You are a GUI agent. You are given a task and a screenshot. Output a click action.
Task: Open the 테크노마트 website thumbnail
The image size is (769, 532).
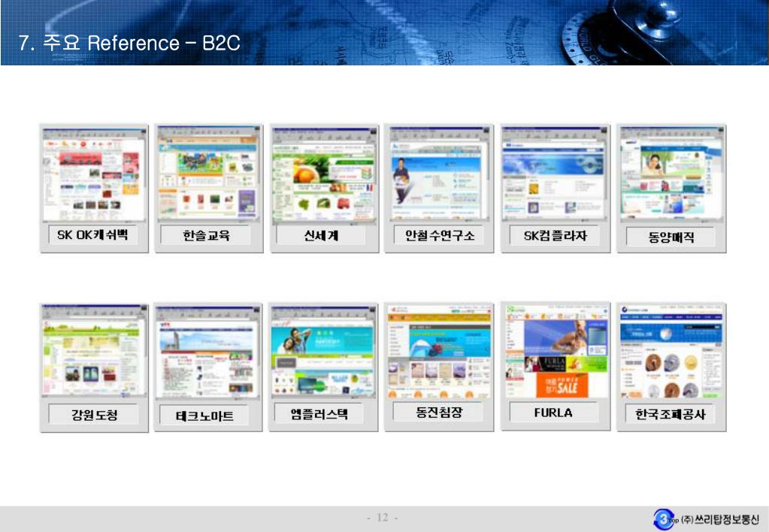pos(208,352)
